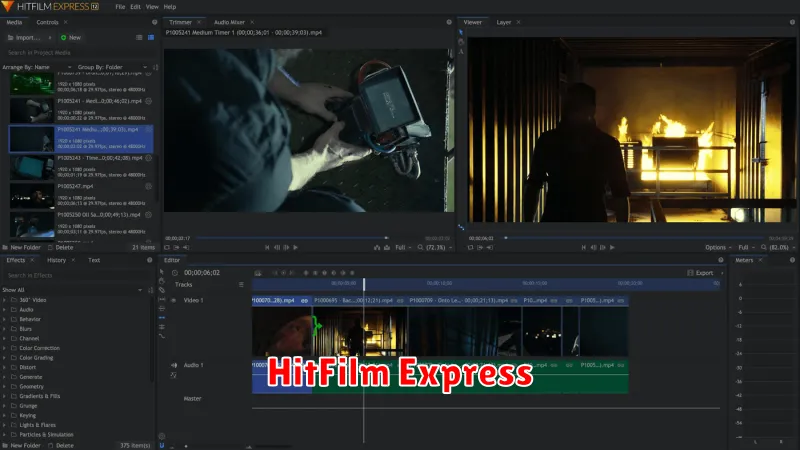Switch to the Layer tab
Image resolution: width=800 pixels, height=450 pixels.
[x=504, y=22]
